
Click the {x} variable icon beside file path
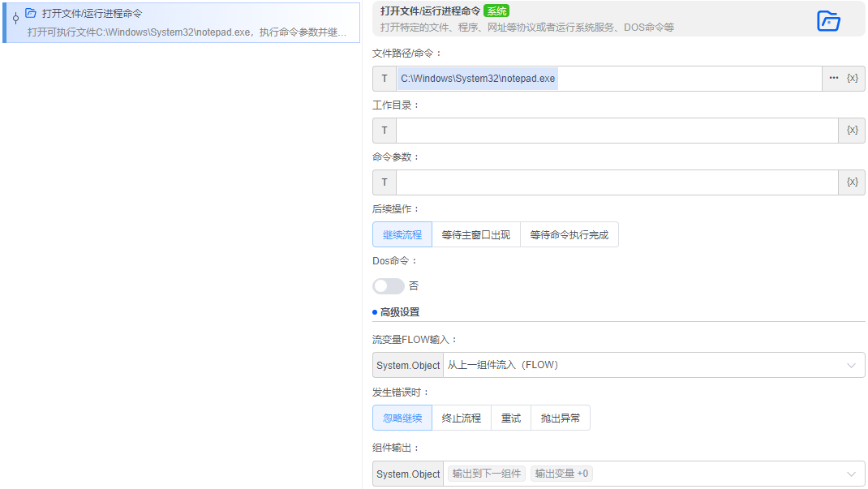pyautogui.click(x=852, y=78)
